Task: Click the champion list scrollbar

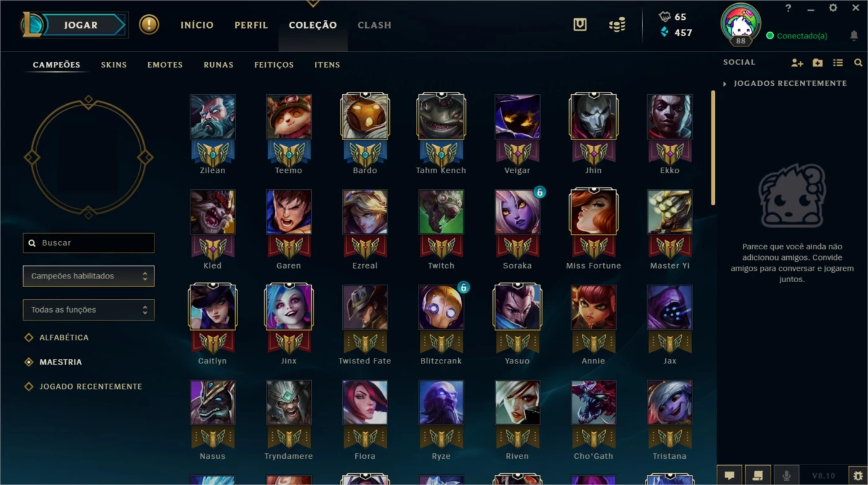Action: (713, 148)
